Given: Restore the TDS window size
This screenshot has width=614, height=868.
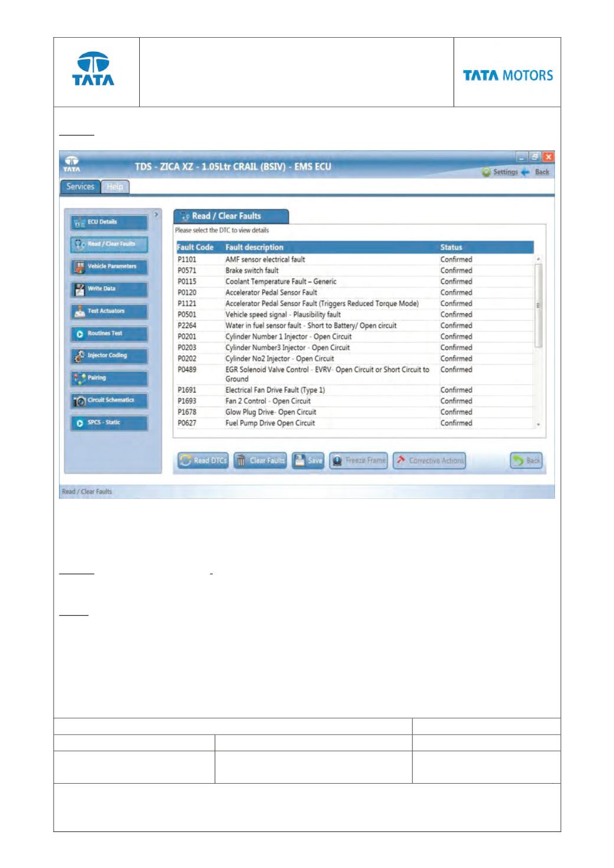Looking at the screenshot, I should [535, 157].
